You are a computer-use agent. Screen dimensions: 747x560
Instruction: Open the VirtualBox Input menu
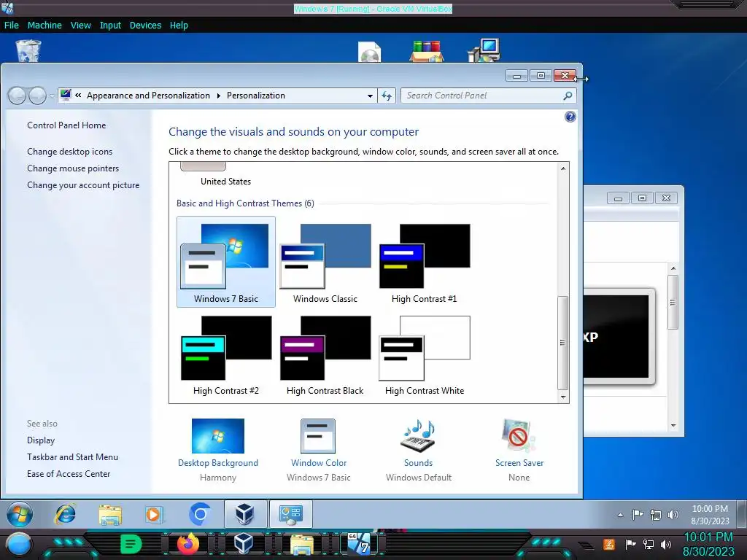point(110,26)
